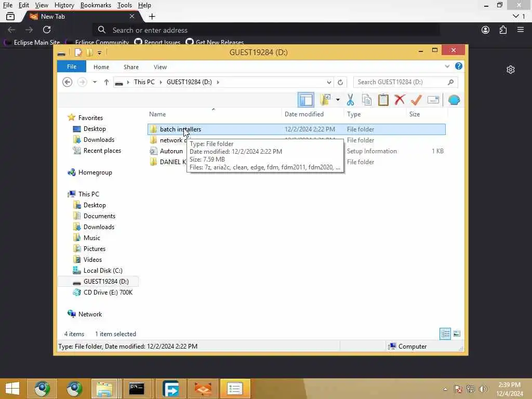Open quick access toolbar customize dropdown

tap(99, 52)
